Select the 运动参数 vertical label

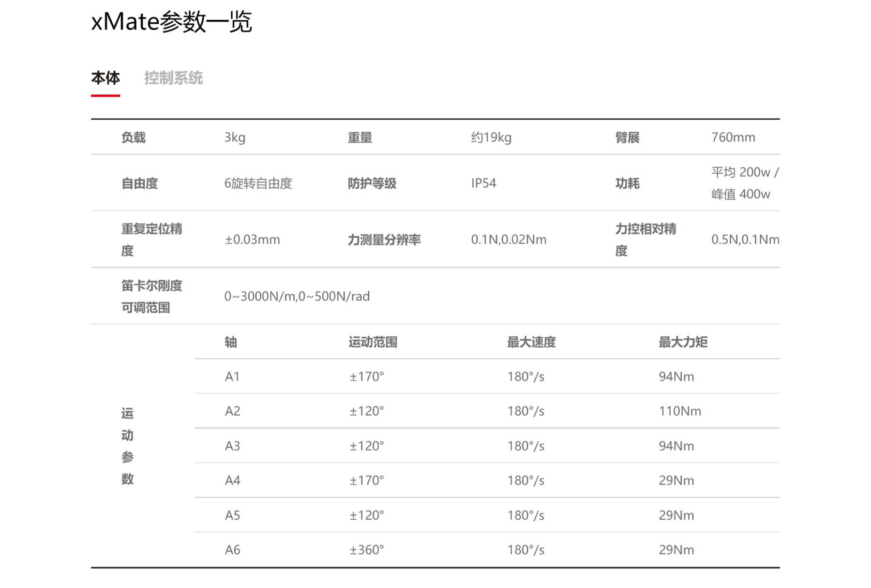pos(127,446)
